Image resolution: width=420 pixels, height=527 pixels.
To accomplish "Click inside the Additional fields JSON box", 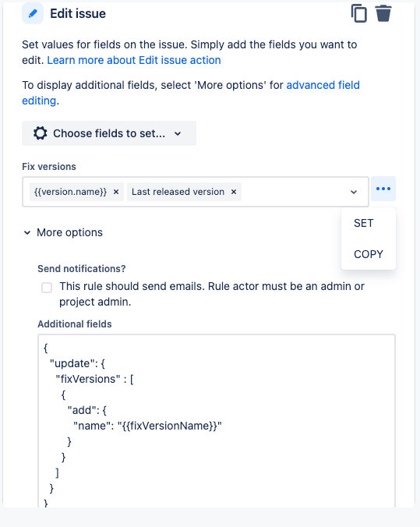I will [x=217, y=420].
